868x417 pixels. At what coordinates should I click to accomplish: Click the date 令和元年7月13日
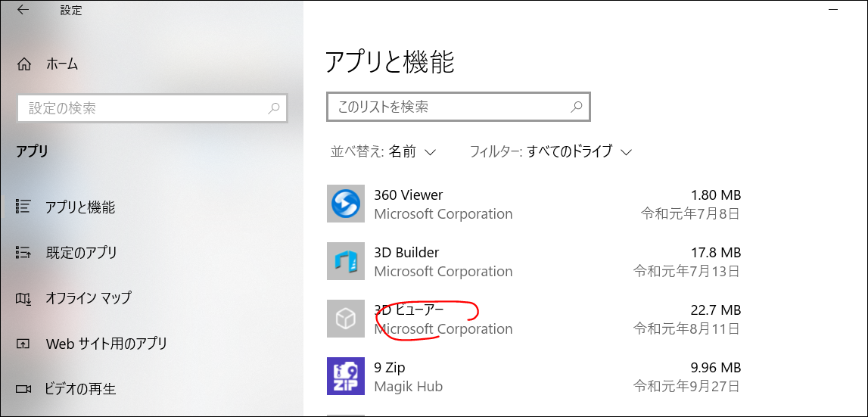686,271
